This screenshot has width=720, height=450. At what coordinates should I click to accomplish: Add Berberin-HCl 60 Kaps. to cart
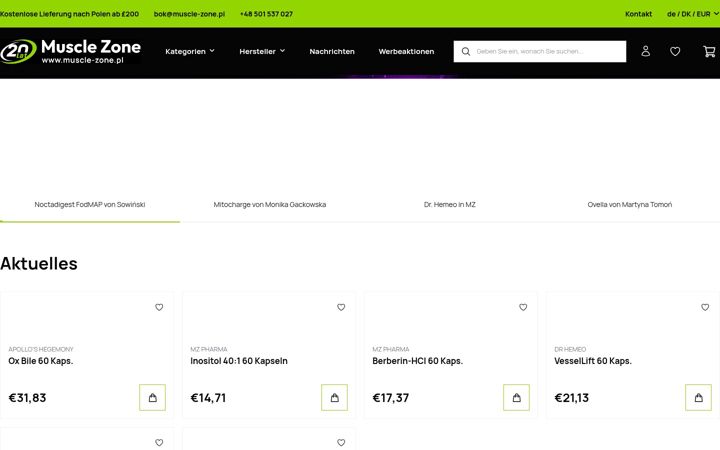(516, 398)
